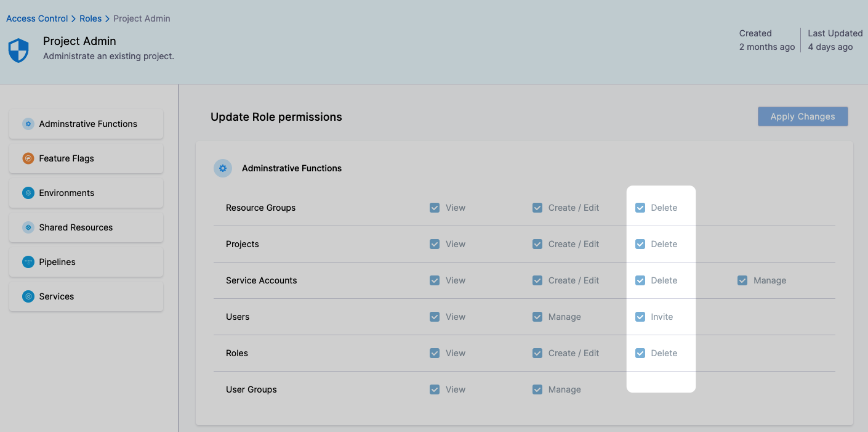
Task: Click the Adminstrative Functions sidebar gear icon
Action: point(28,124)
